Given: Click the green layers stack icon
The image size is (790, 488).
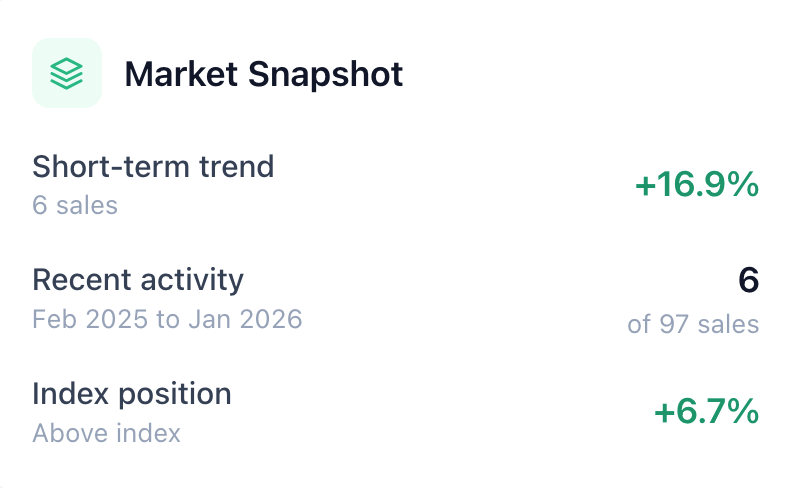Looking at the screenshot, I should pyautogui.click(x=67, y=73).
